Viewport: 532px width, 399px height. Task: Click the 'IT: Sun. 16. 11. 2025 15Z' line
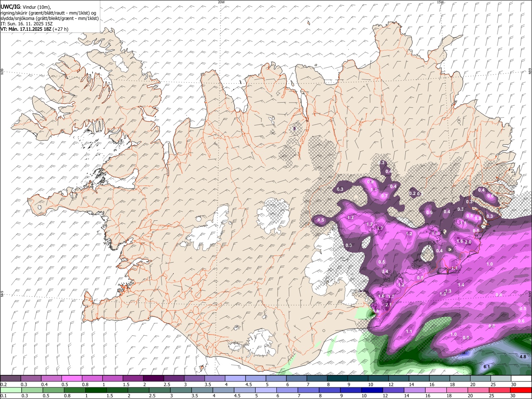pos(27,24)
